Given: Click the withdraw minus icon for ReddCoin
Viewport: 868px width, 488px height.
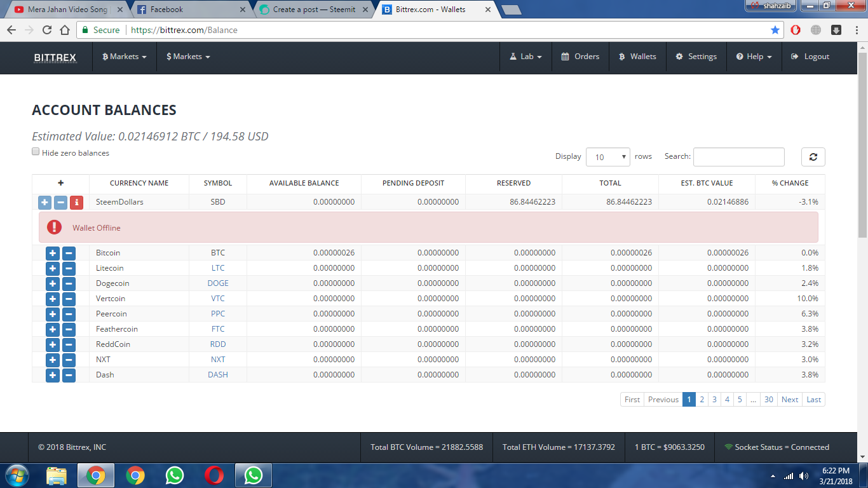Looking at the screenshot, I should pyautogui.click(x=69, y=344).
